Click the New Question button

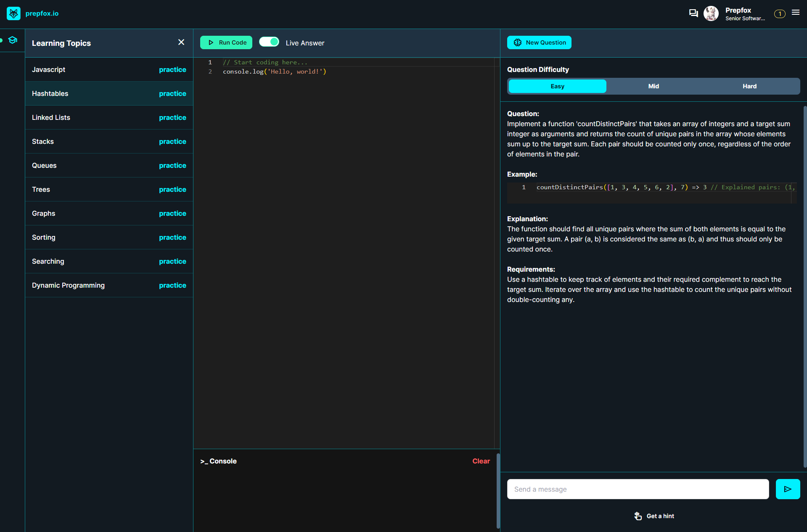(539, 42)
